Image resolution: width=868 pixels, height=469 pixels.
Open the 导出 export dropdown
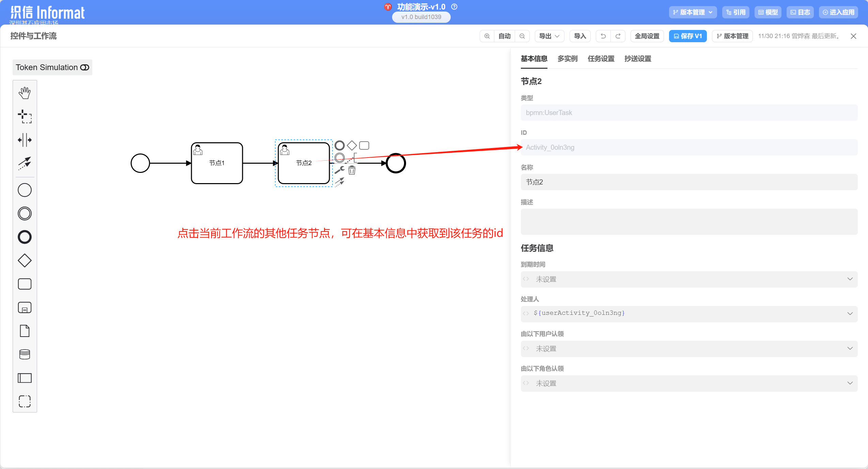coord(549,36)
